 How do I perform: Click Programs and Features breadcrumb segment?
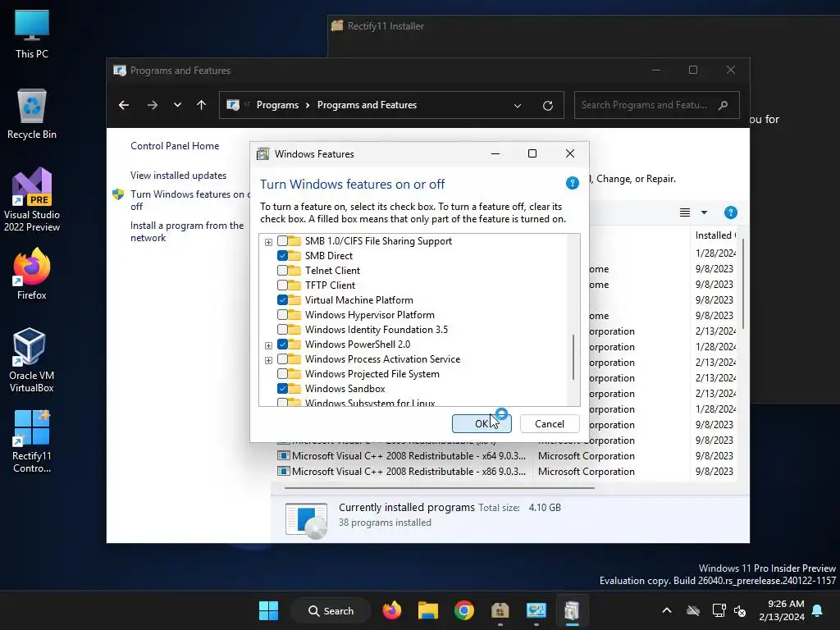click(x=367, y=105)
